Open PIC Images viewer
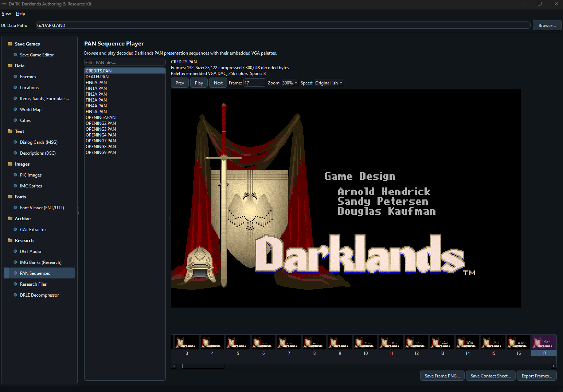Image resolution: width=563 pixels, height=392 pixels. (31, 175)
